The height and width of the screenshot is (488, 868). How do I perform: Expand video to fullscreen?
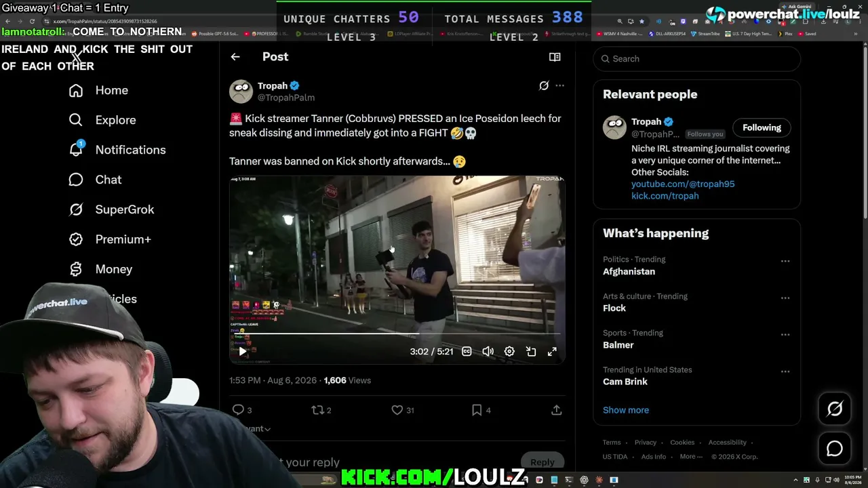[x=552, y=351]
